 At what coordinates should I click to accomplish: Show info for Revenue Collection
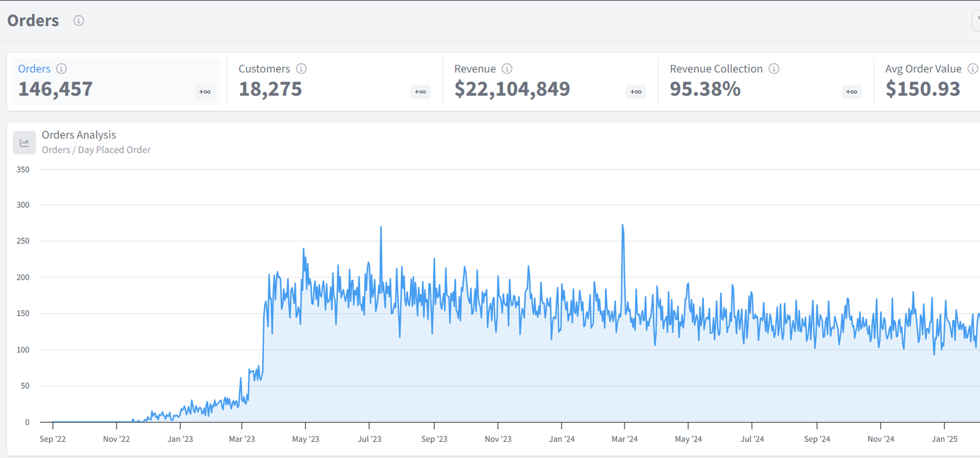(x=774, y=69)
